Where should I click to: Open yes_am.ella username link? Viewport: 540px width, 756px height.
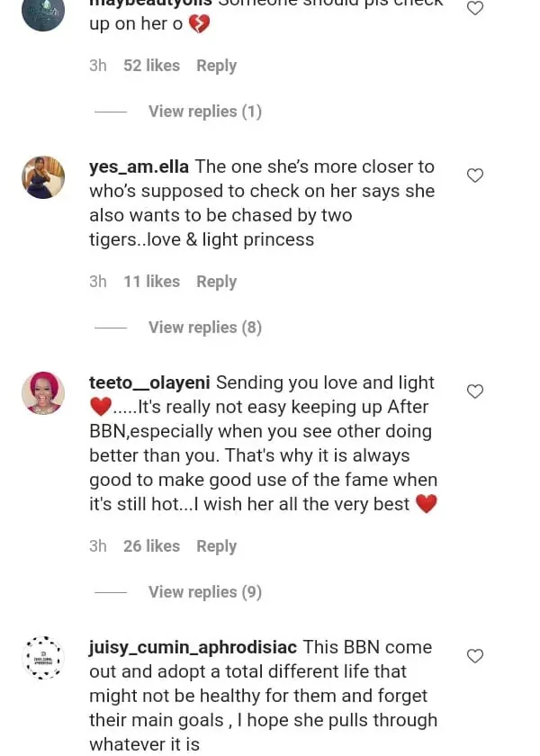pos(139,166)
